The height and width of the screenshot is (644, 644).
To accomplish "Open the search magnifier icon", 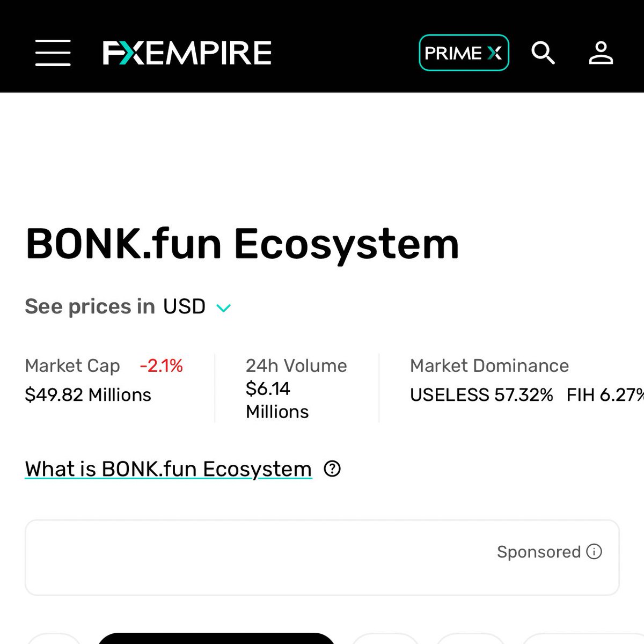I will tap(543, 53).
